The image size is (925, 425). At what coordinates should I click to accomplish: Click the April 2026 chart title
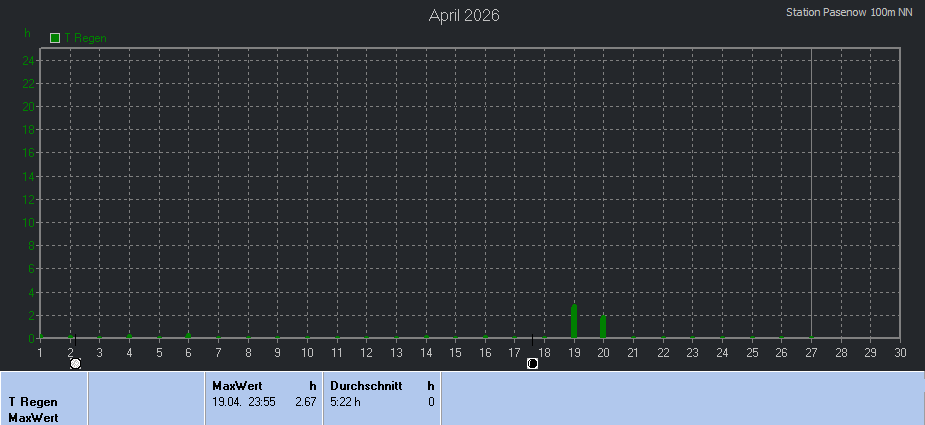click(464, 15)
